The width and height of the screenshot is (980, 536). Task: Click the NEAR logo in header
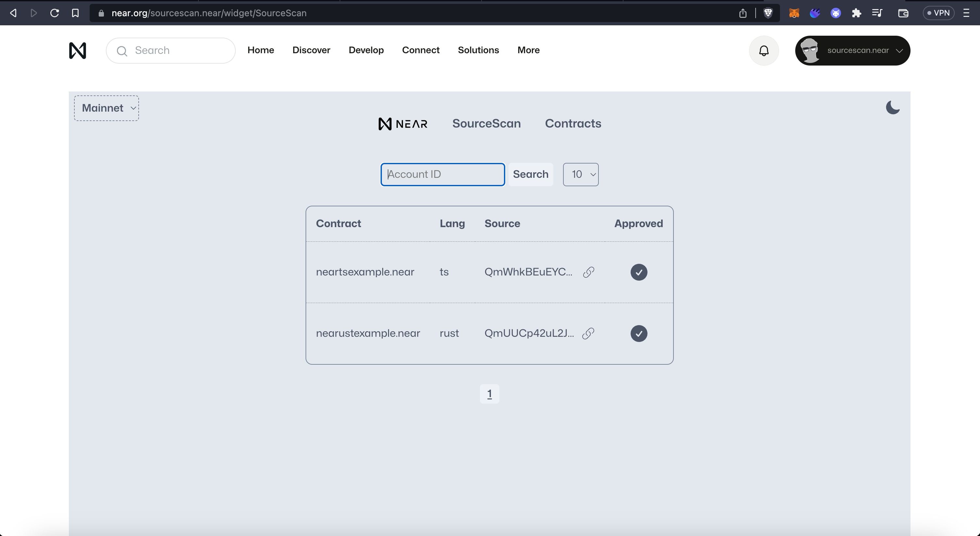78,51
